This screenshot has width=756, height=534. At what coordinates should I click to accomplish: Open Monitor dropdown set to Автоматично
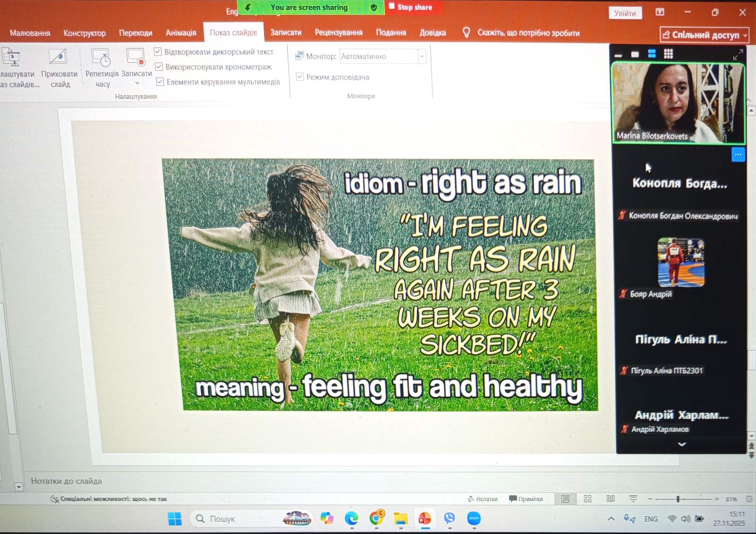pyautogui.click(x=421, y=56)
